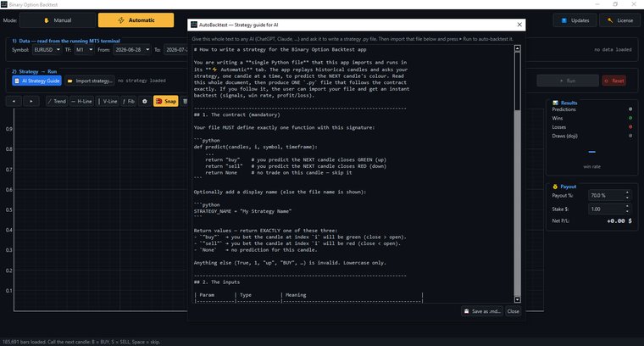Viewport: 644px width, 346px height.
Task: Click the red Losses indicator dot
Action: 630,127
